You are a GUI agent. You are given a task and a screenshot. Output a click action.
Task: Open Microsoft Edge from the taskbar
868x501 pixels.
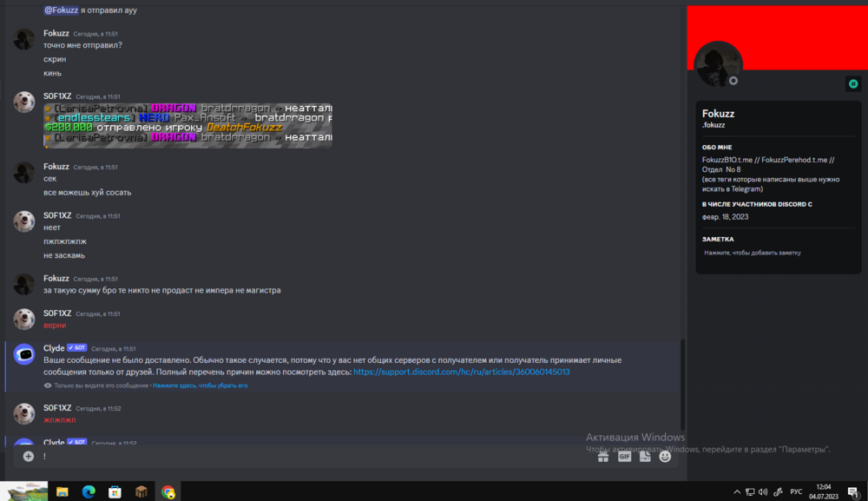click(x=89, y=491)
